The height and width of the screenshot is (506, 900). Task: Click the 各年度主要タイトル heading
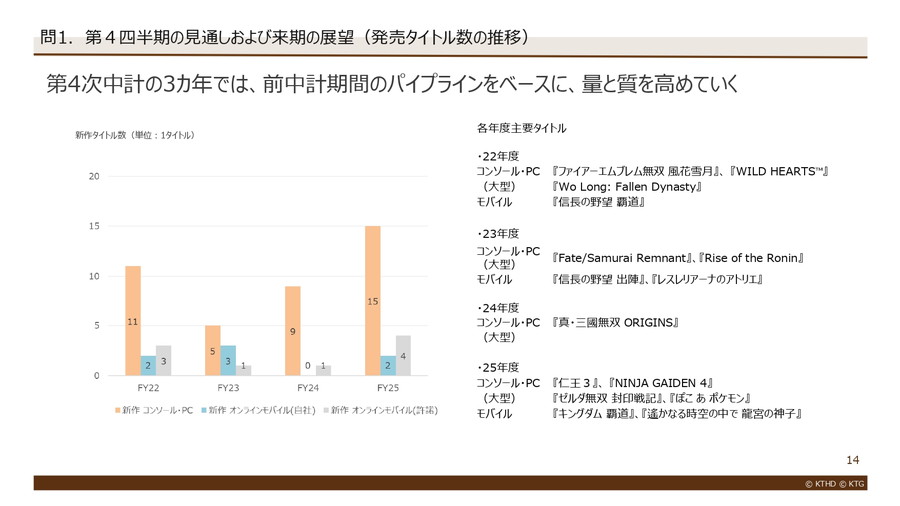(521, 128)
